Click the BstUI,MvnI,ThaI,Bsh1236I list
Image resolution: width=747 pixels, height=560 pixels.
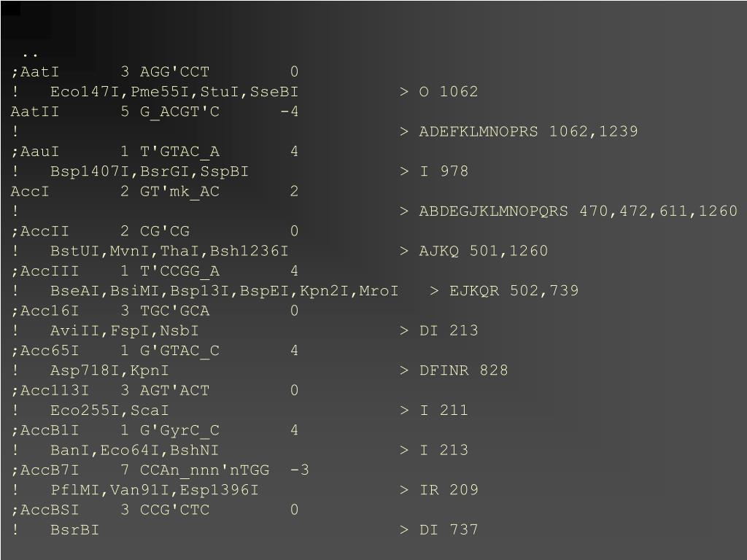coord(169,251)
